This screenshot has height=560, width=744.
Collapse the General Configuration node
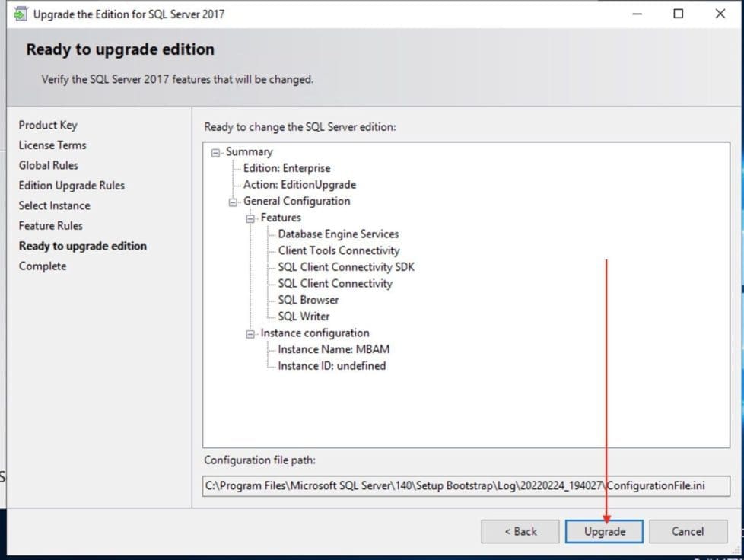pyautogui.click(x=234, y=202)
